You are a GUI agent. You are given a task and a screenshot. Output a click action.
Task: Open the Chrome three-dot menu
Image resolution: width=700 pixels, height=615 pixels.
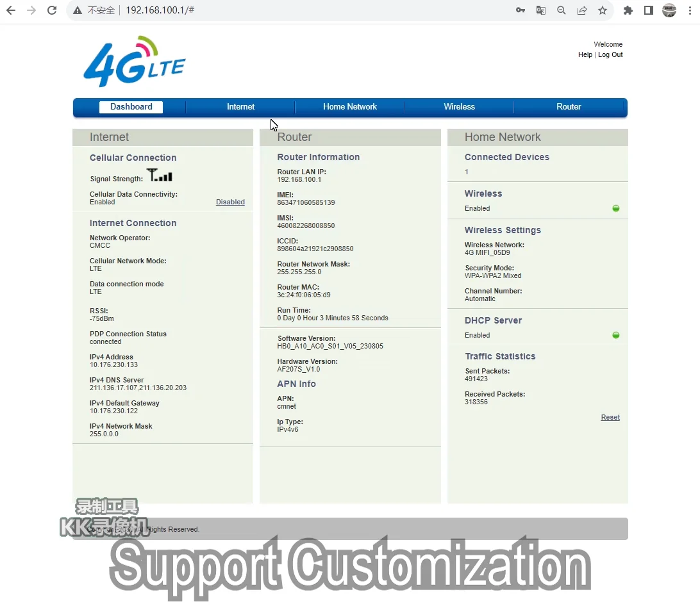click(x=690, y=10)
